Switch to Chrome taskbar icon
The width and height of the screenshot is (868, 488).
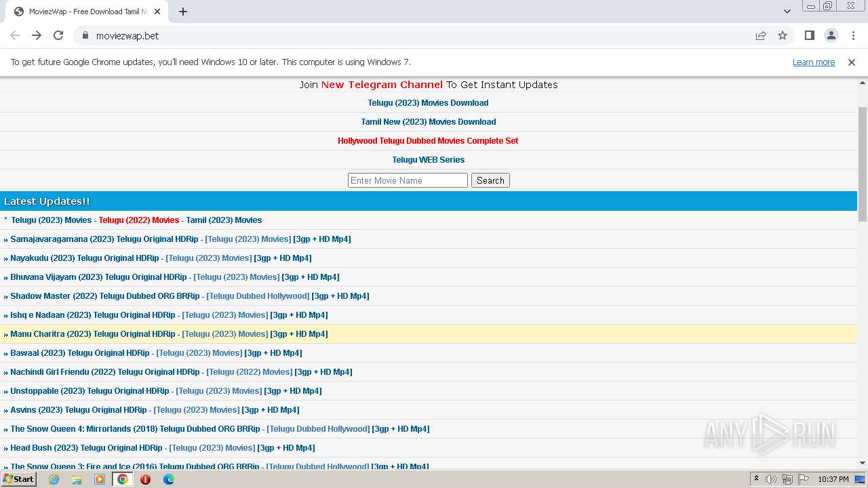123,479
